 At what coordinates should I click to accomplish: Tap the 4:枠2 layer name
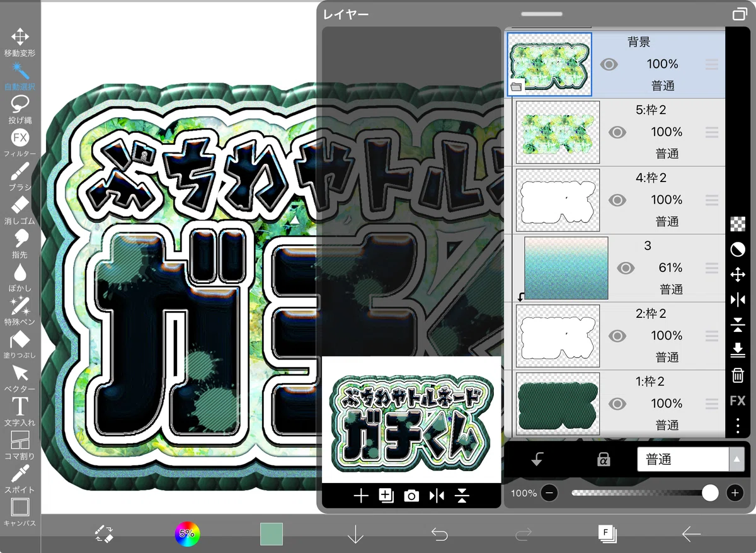pos(651,178)
